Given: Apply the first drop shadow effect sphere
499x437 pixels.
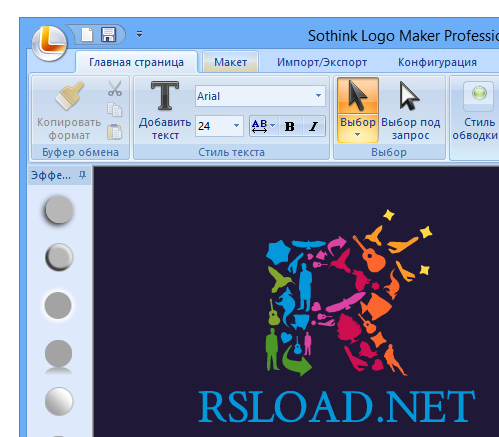Looking at the screenshot, I should point(59,210).
